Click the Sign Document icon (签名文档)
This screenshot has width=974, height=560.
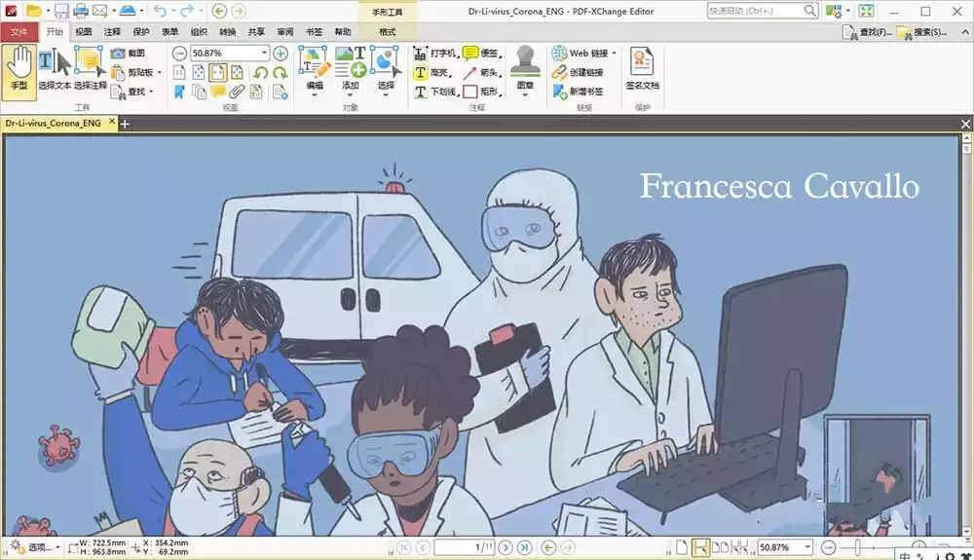click(x=642, y=68)
